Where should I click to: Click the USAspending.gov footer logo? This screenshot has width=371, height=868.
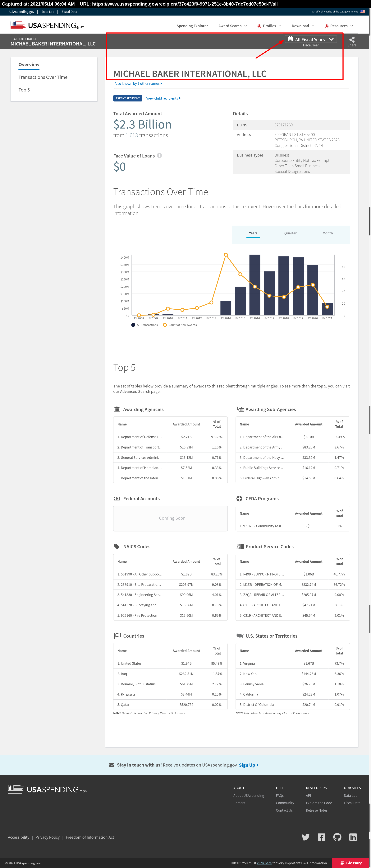47,790
